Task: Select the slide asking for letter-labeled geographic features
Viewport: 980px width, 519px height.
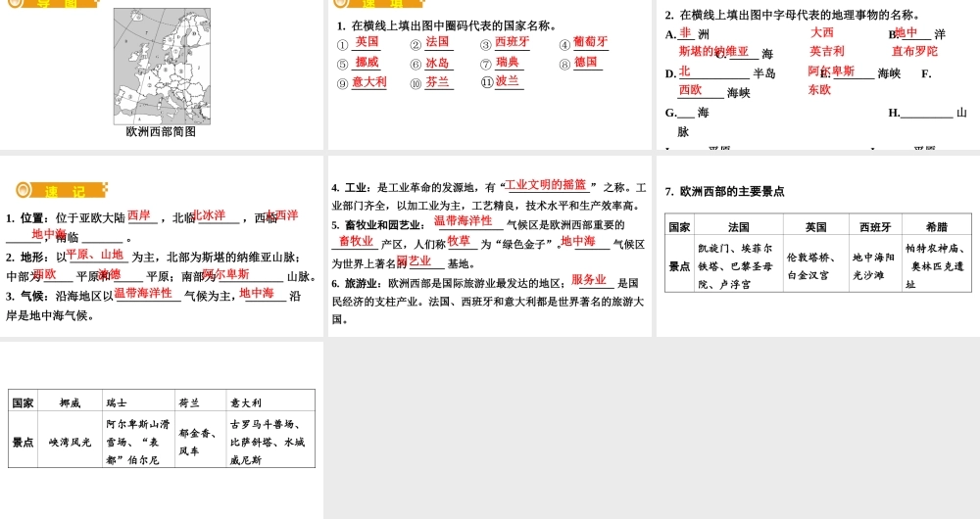Action: click(x=818, y=74)
